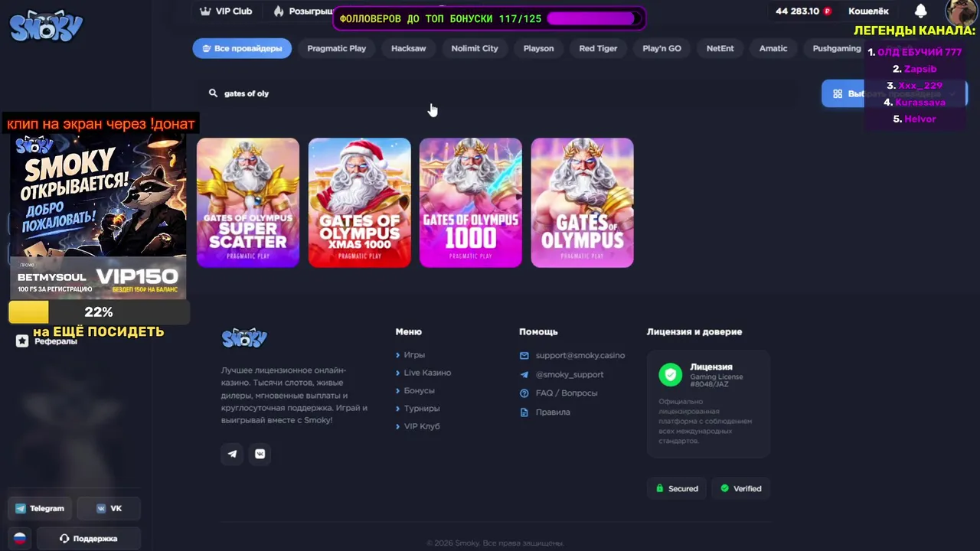The image size is (980, 551).
Task: Open the @smoky_support Telegram link
Action: (570, 375)
